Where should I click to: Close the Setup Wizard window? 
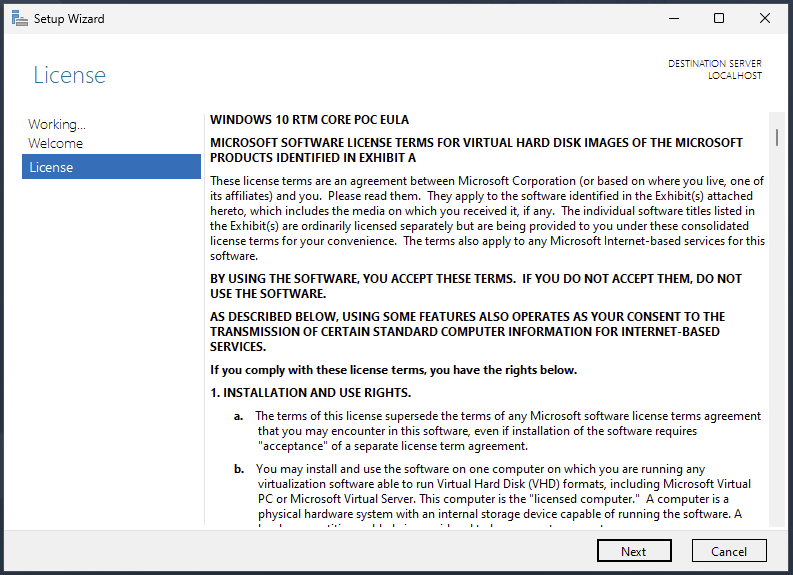[765, 18]
